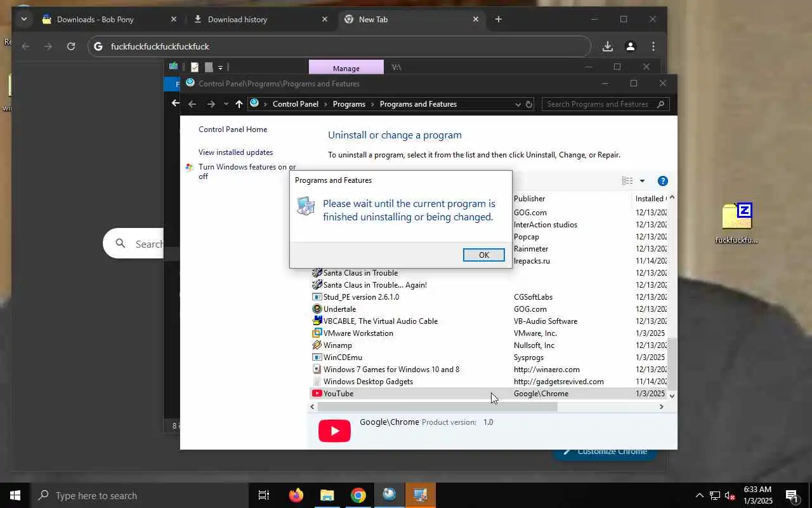Click Customize Chrome button
Image resolution: width=812 pixels, height=508 pixels.
click(x=605, y=451)
